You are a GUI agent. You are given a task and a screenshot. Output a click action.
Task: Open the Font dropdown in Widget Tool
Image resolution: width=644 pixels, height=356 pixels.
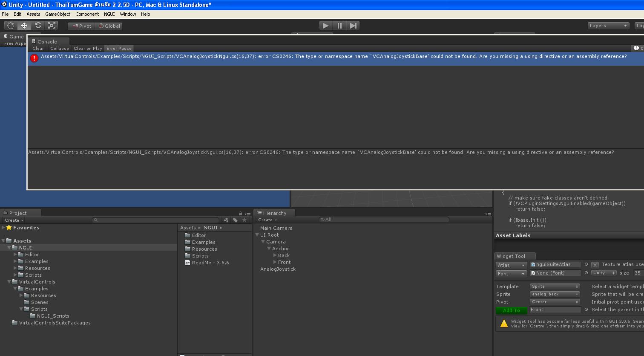pyautogui.click(x=511, y=274)
